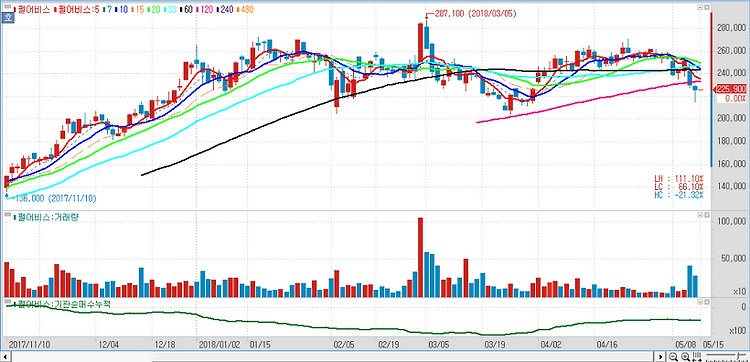The image size is (750, 362).
Task: Click the 225,900 current price tag
Action: coord(729,89)
